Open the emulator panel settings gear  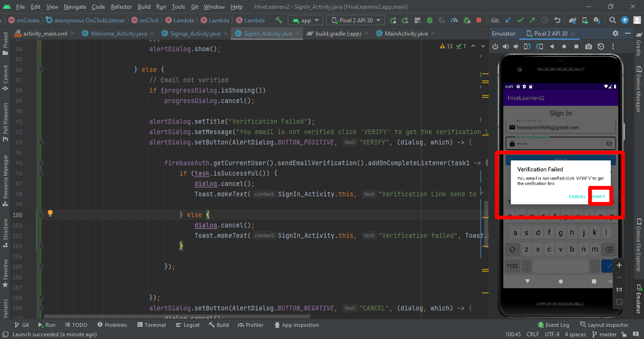[615, 33]
